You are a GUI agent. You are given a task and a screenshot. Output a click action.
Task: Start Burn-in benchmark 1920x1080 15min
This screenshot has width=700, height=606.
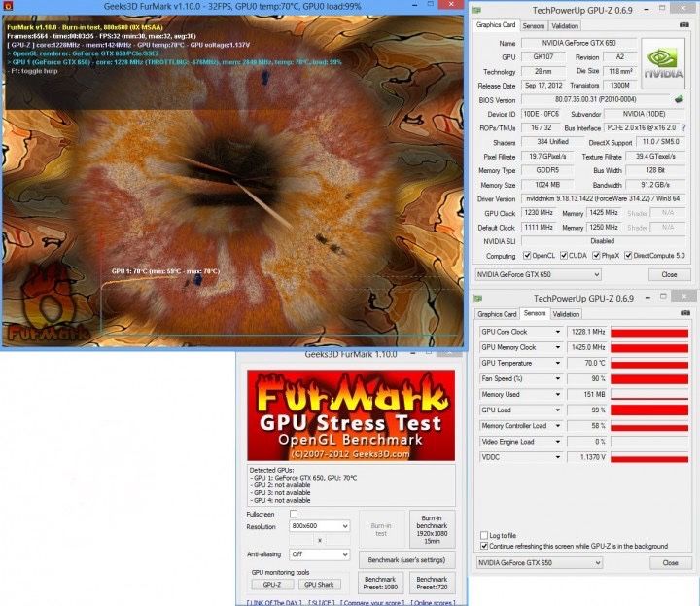[432, 529]
